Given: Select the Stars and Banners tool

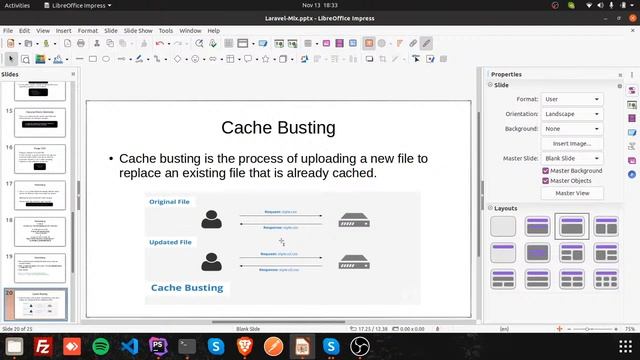Looking at the screenshot, I should (x=266, y=59).
